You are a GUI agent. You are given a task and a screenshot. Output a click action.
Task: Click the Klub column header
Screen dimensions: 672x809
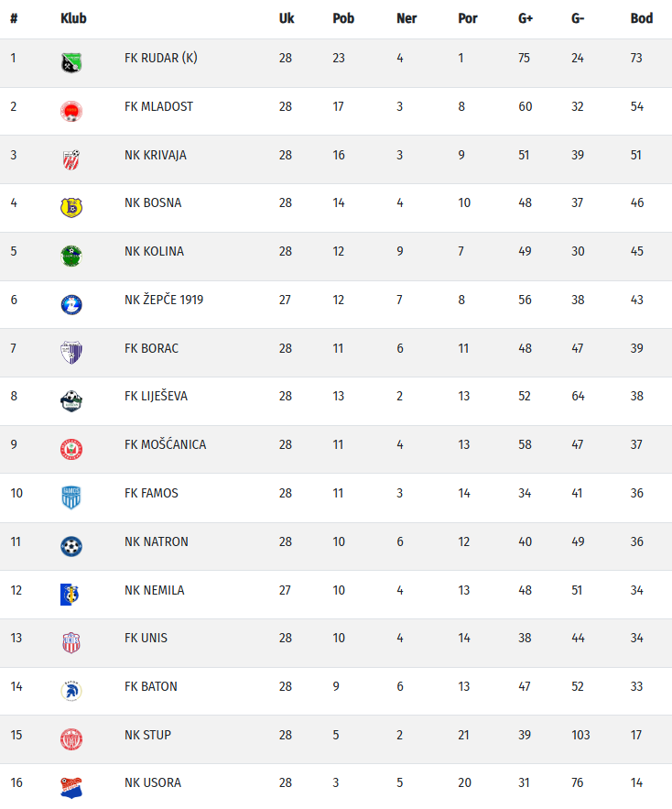coord(73,18)
